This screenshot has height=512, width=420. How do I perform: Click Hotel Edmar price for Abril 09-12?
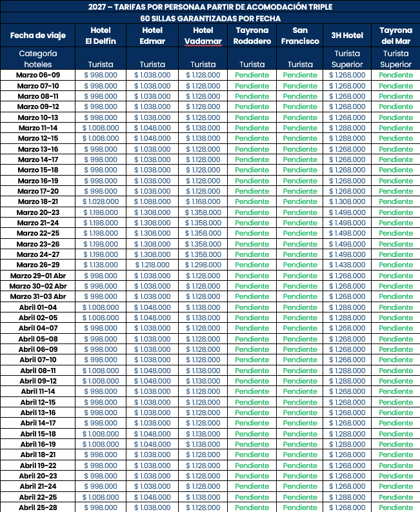coord(152,381)
